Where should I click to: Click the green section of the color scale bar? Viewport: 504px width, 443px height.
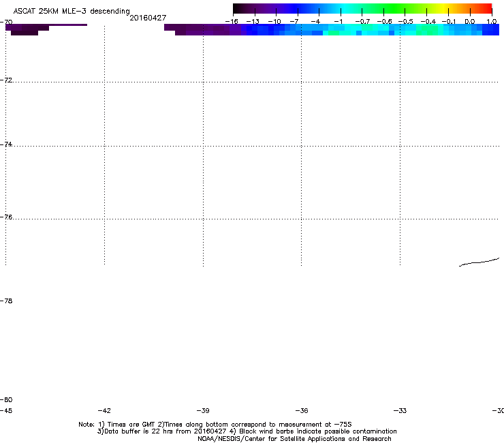(394, 8)
